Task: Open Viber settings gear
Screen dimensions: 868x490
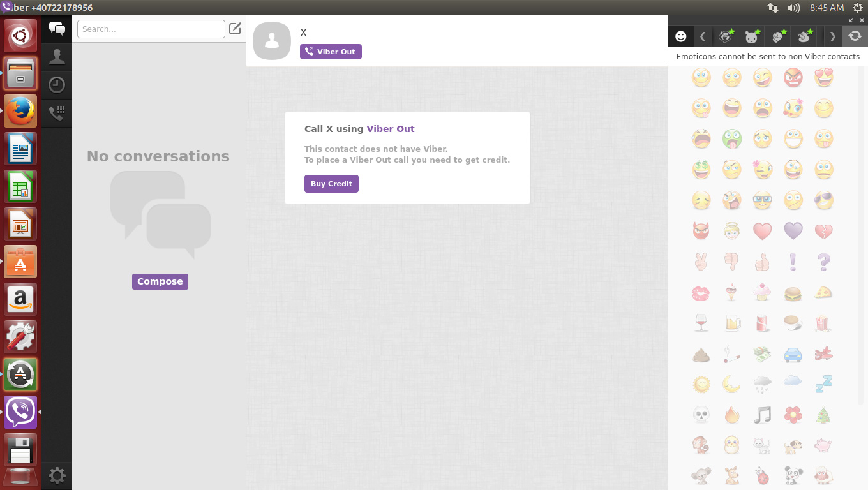Action: coord(57,475)
